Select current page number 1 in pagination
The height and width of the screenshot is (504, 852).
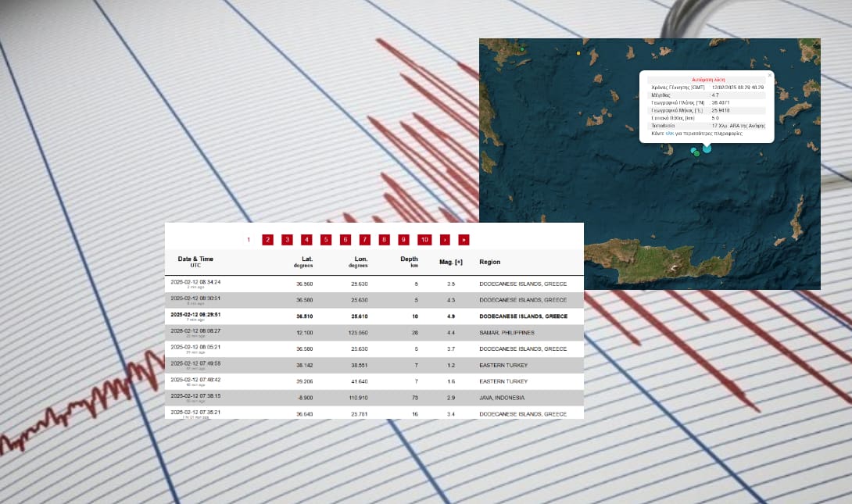pyautogui.click(x=249, y=240)
